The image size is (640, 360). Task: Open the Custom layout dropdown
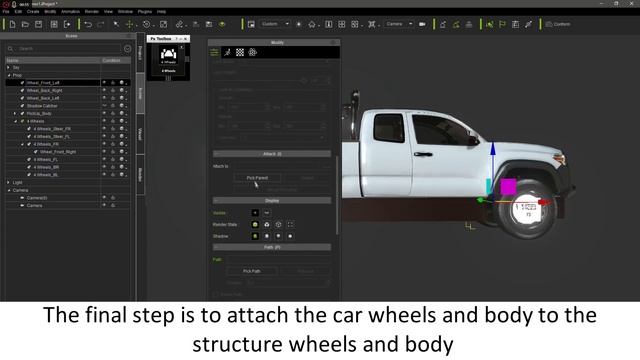click(275, 24)
